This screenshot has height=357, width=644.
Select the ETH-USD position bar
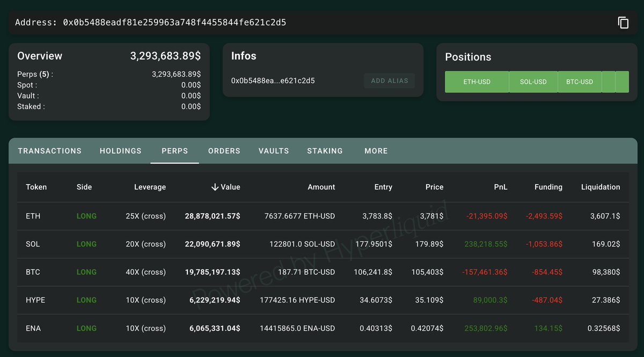pos(477,82)
